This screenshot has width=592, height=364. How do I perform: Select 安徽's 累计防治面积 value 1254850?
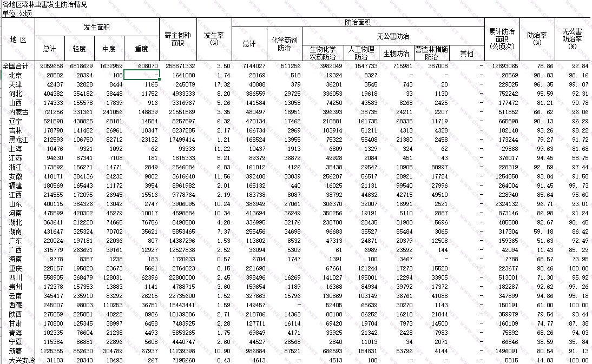(507, 176)
